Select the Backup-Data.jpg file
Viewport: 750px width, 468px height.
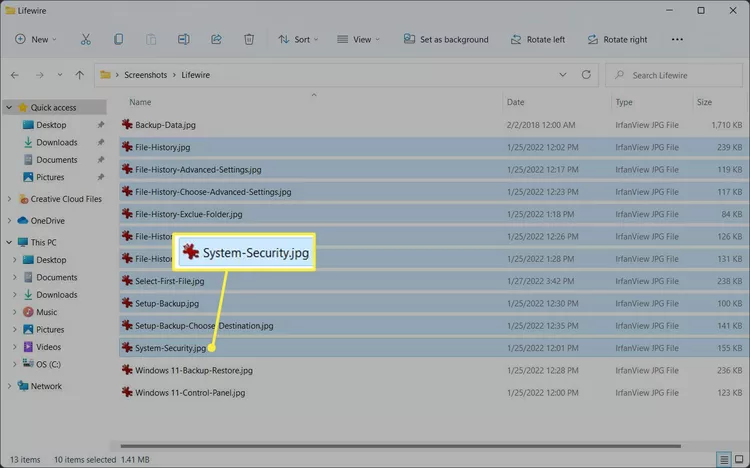pos(165,125)
